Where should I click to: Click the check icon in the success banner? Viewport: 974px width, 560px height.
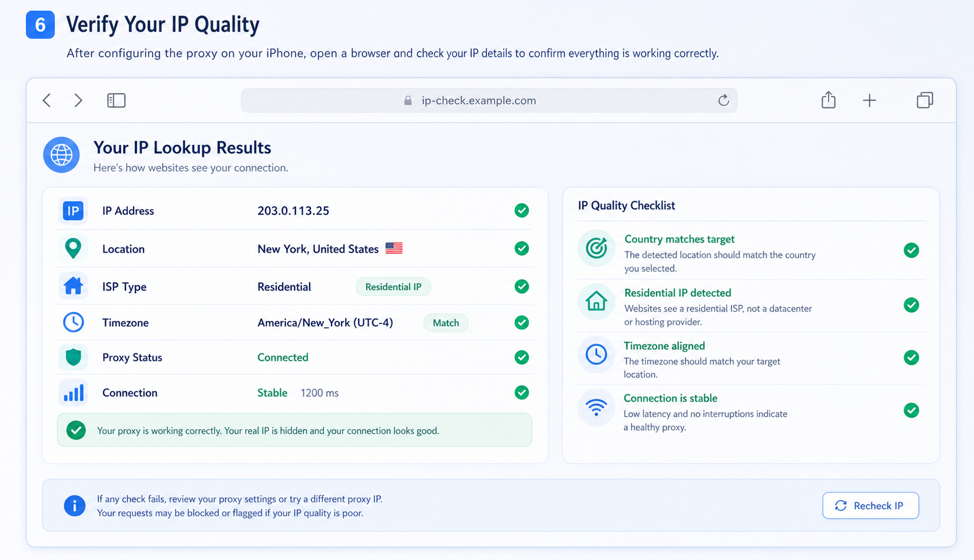(x=76, y=430)
